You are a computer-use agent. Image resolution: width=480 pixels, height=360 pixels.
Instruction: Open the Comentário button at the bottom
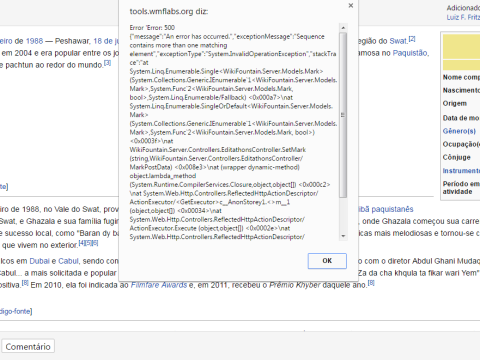(x=28, y=347)
